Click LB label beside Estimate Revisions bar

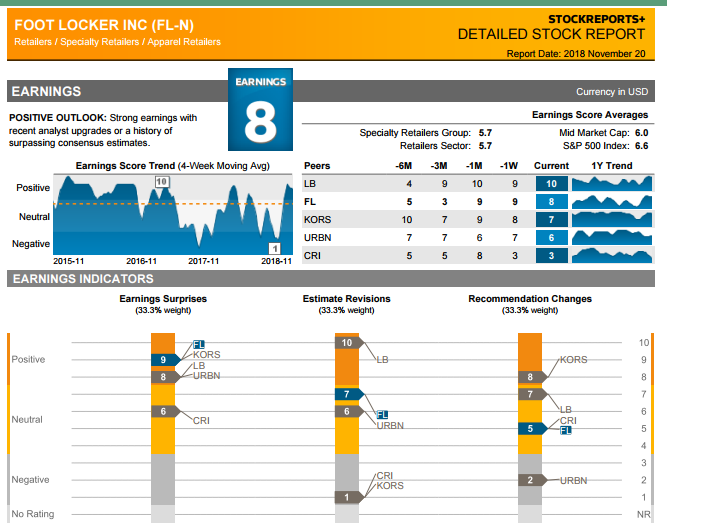click(x=382, y=360)
